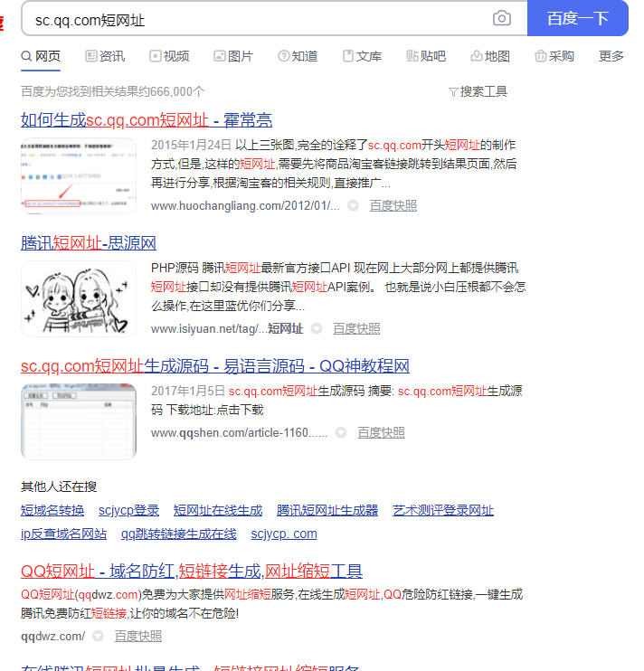
Task: Switch to the 视频 tab
Action: click(169, 56)
